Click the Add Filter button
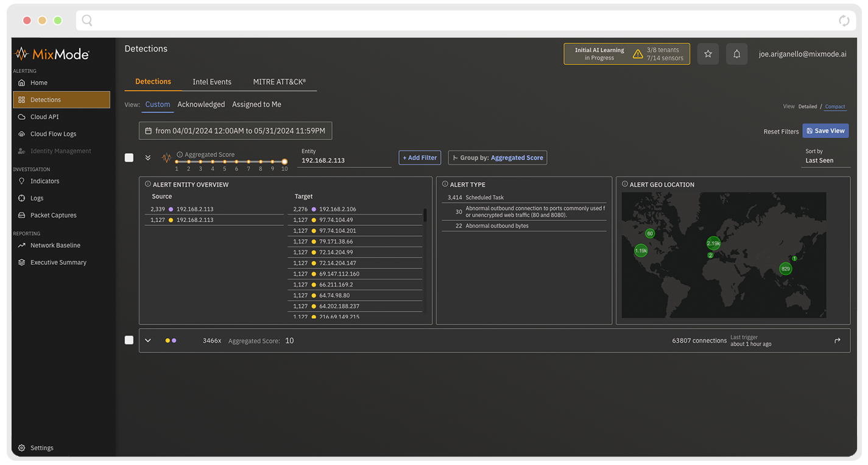 tap(420, 158)
